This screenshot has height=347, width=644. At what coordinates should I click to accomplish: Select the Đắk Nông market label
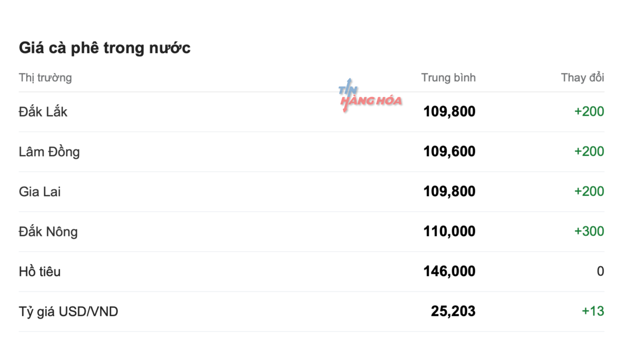(48, 232)
